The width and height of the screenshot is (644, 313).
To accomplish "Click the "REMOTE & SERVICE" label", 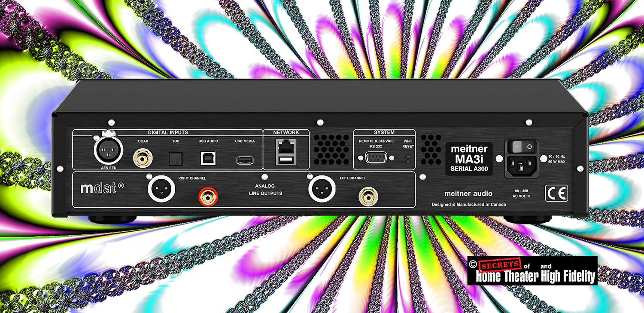I will click(x=376, y=141).
